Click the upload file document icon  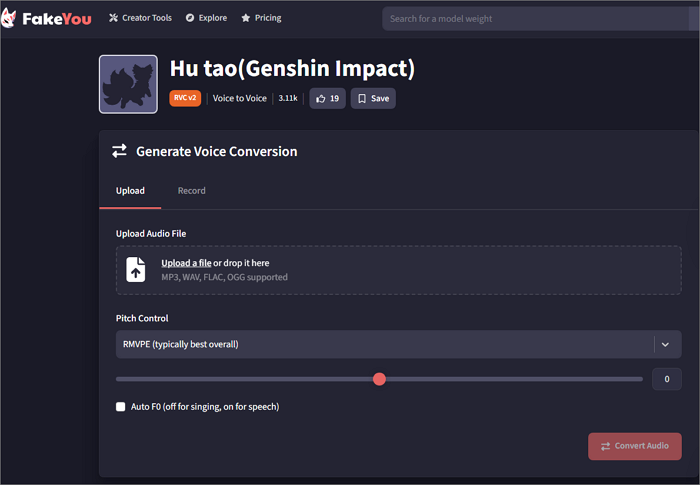click(136, 270)
